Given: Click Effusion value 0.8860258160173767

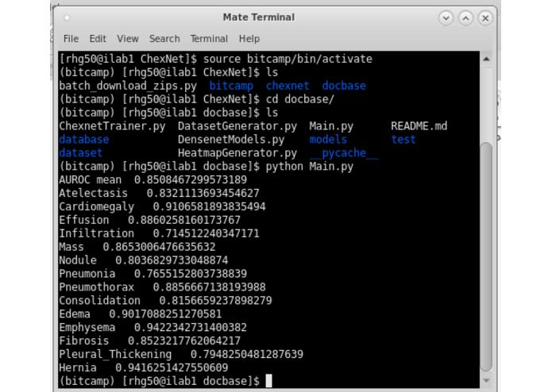Looking at the screenshot, I should tap(184, 220).
